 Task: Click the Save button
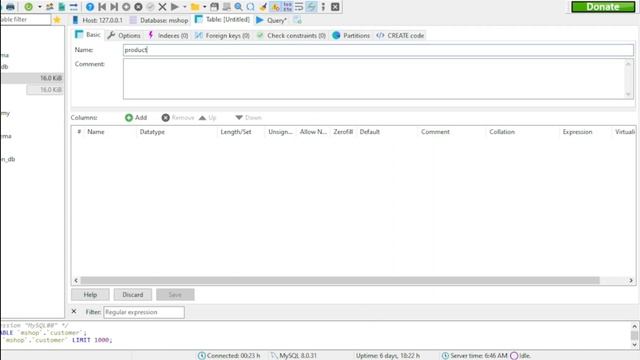(x=175, y=295)
